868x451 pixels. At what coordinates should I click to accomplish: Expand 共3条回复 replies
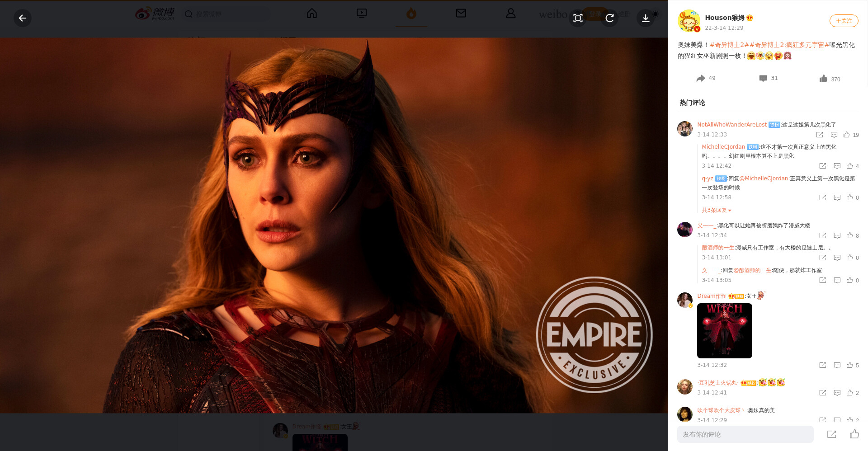tap(716, 210)
